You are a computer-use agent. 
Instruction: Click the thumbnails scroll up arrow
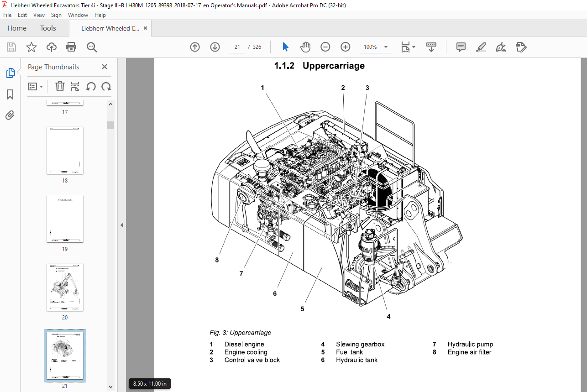pos(111,104)
